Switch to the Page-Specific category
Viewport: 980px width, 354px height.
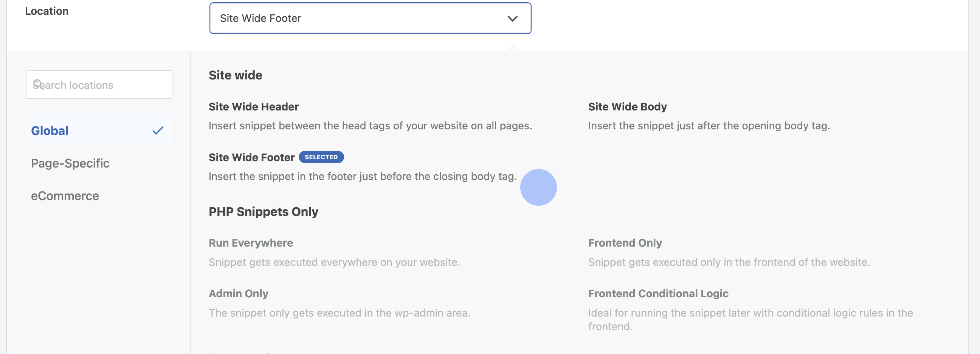70,163
